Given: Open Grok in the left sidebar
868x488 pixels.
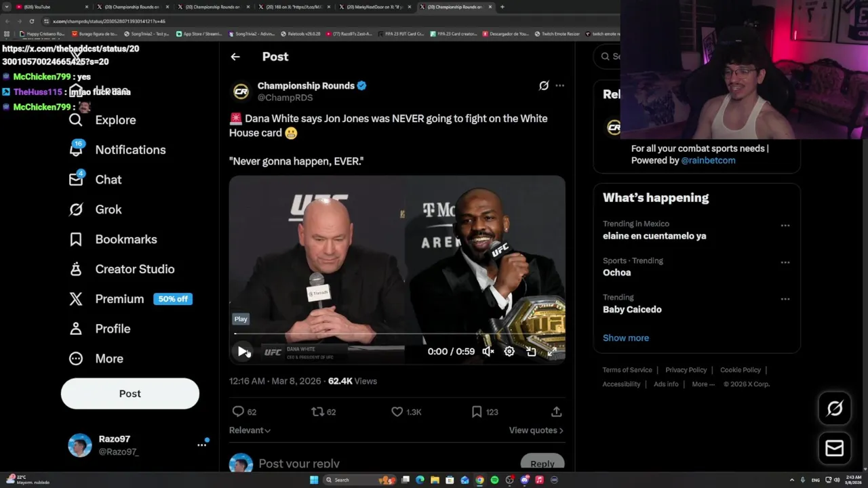Looking at the screenshot, I should pyautogui.click(x=96, y=209).
